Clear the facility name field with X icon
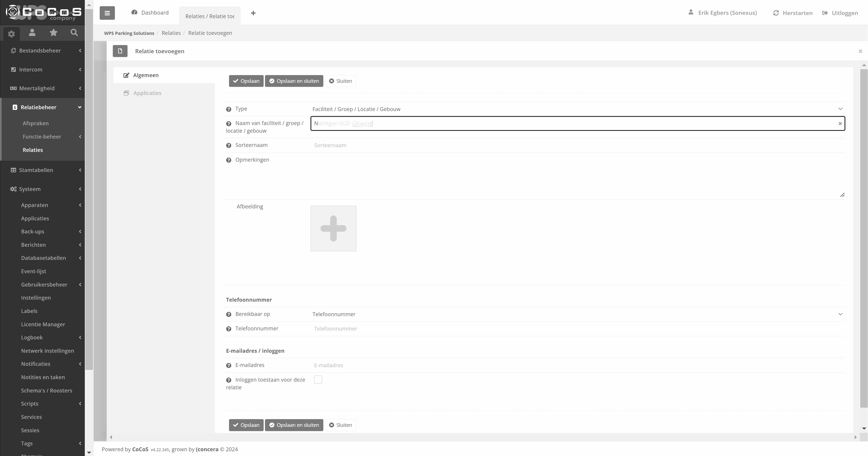The image size is (868, 456). click(x=840, y=124)
